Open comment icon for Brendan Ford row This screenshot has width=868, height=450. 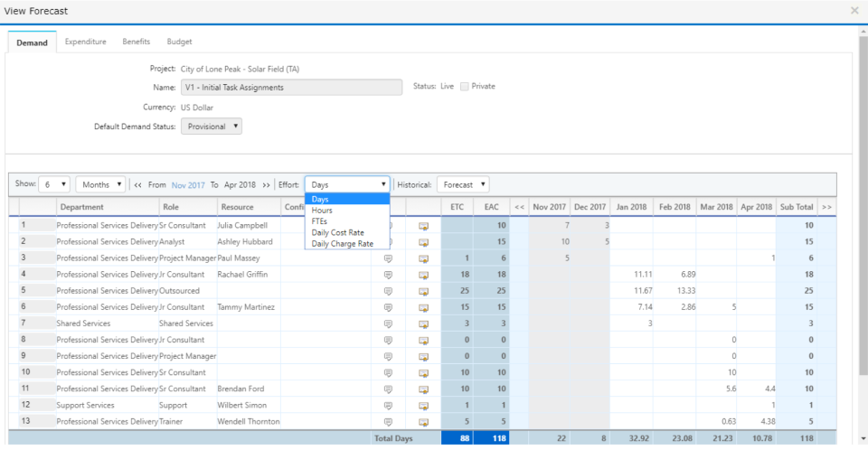tap(388, 389)
